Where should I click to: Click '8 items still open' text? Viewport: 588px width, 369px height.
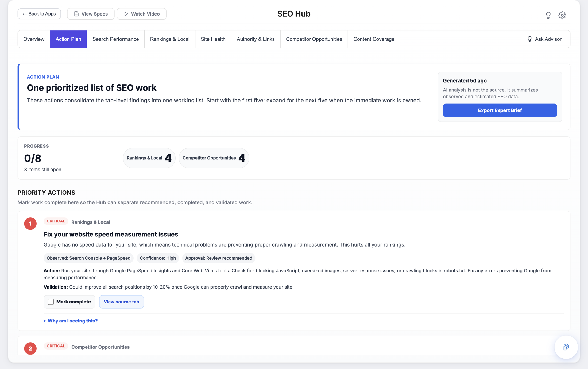click(42, 170)
